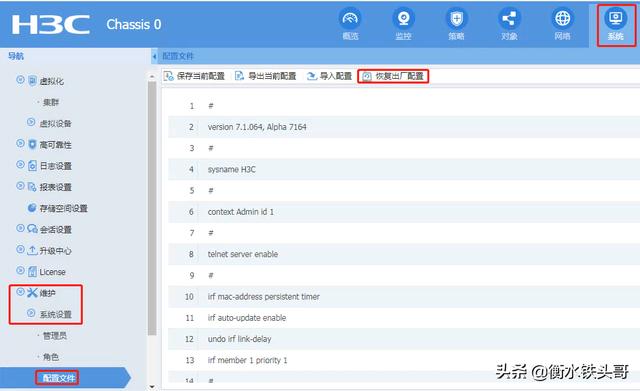The height and width of the screenshot is (391, 640).
Task: Click 导出当前配置 to export configuration
Action: click(x=266, y=76)
